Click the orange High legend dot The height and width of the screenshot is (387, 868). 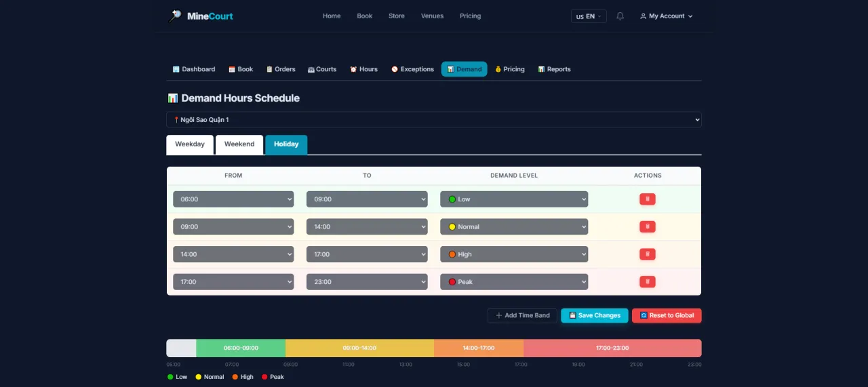point(235,377)
